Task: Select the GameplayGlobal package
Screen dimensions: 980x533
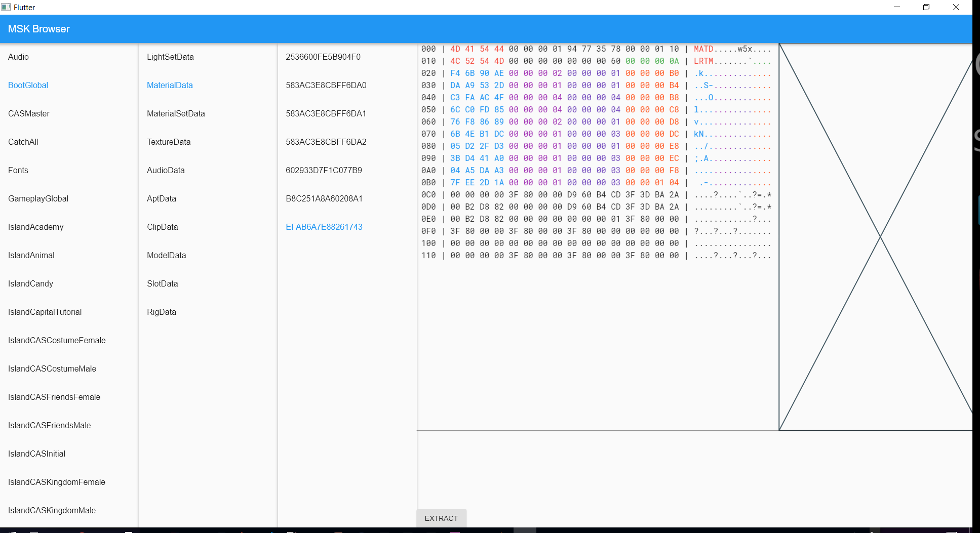Action: coord(38,198)
